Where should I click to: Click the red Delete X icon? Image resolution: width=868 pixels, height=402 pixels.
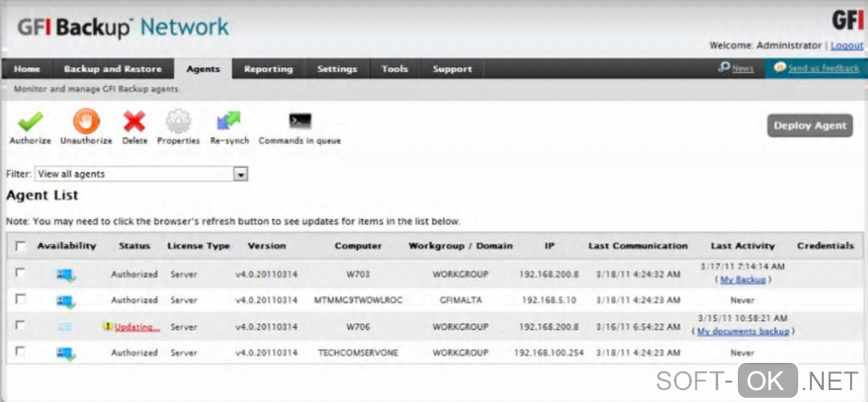[x=134, y=121]
